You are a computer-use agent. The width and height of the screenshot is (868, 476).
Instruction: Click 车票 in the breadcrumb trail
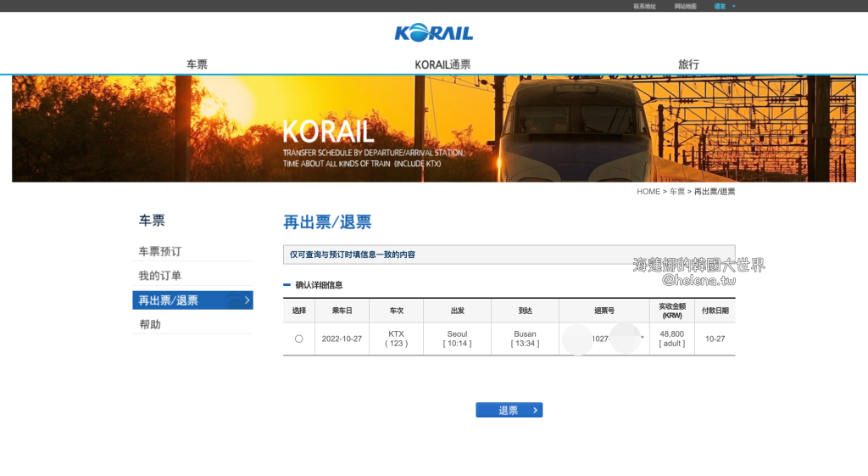[677, 192]
